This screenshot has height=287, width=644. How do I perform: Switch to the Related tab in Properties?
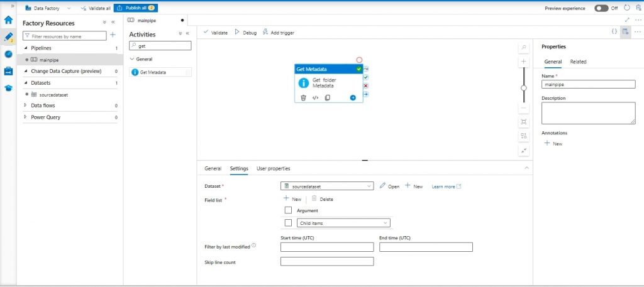[x=578, y=62]
